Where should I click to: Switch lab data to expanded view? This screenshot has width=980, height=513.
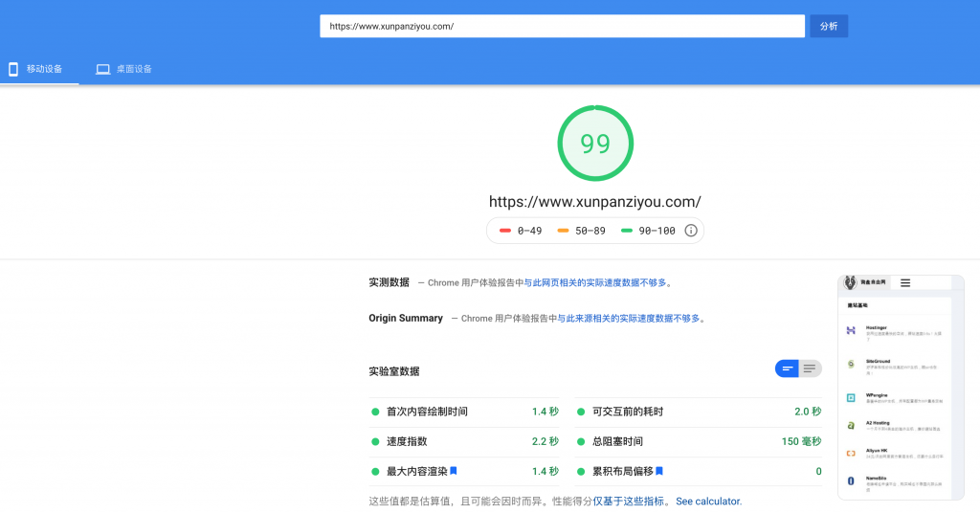(x=811, y=368)
